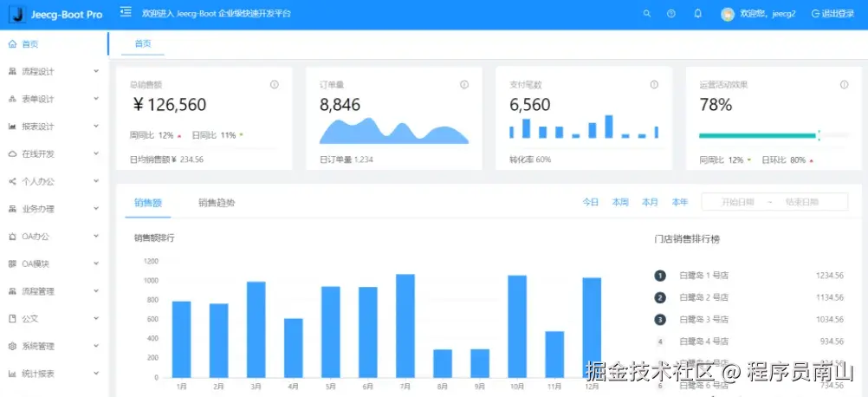Open the search icon in header

[x=646, y=14]
